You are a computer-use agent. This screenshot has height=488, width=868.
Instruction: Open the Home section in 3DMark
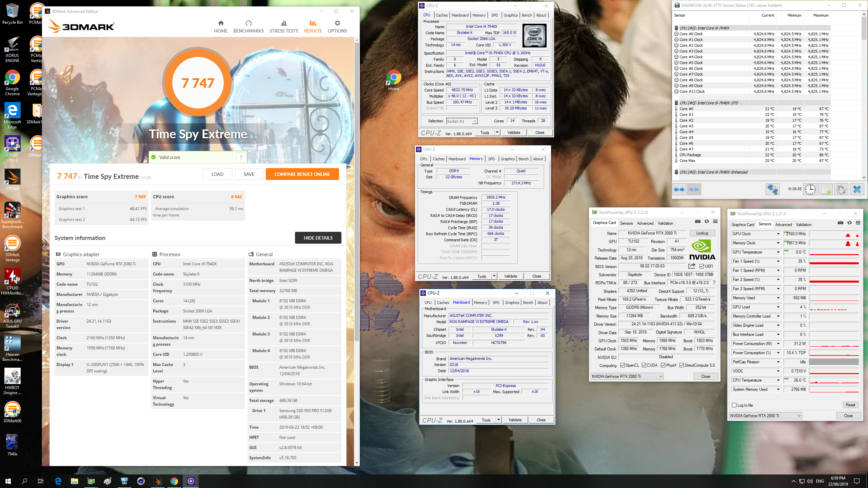(221, 26)
